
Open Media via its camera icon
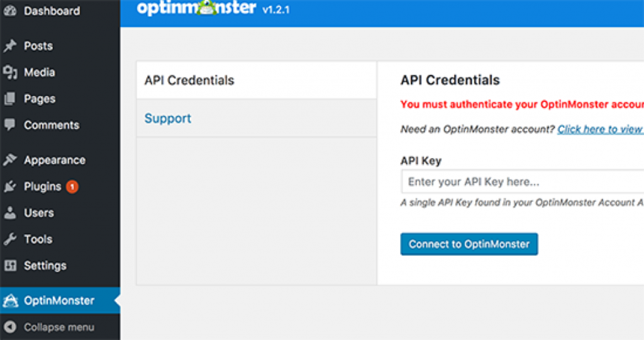[x=10, y=72]
